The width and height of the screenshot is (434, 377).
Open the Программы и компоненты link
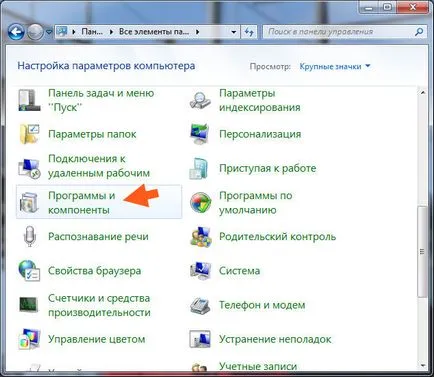82,203
